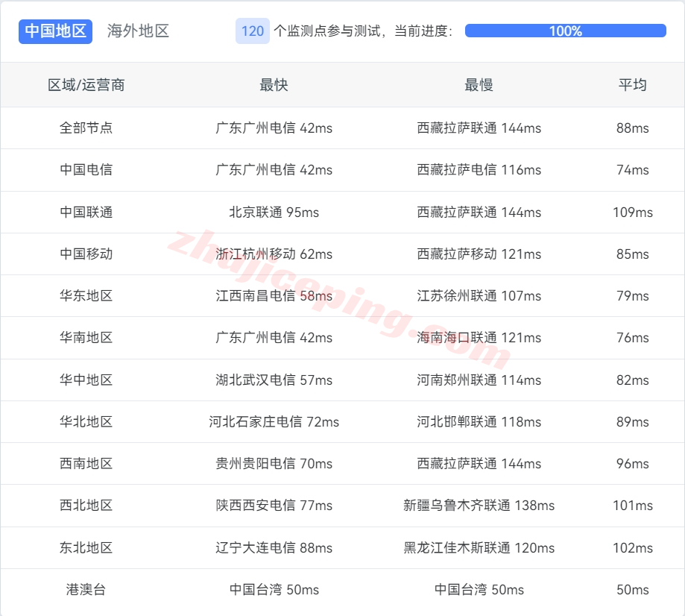The image size is (685, 616).
Task: Select the 港澳台 row label
Action: [x=86, y=589]
